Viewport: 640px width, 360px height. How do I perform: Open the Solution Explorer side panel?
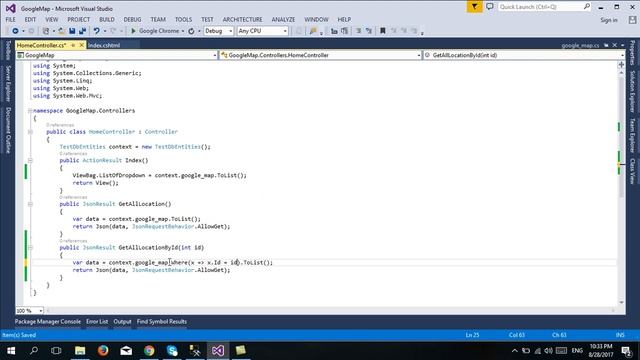632,91
